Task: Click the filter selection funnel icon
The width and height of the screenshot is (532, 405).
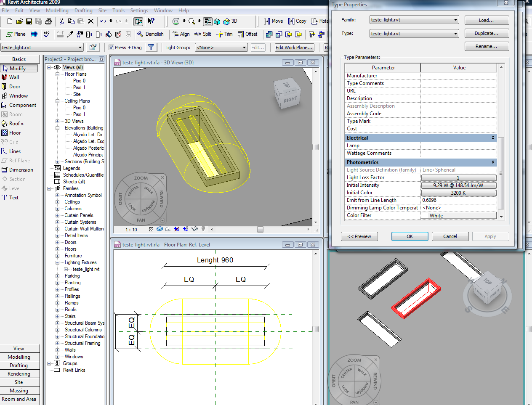Action: click(150, 48)
